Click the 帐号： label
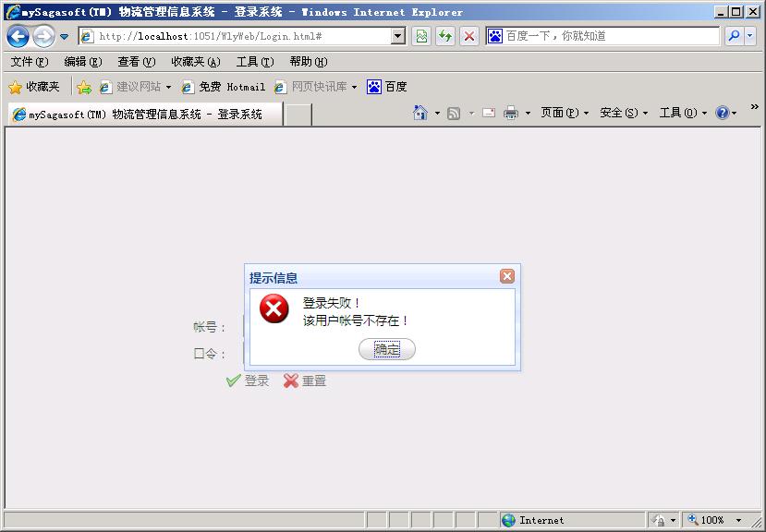 [210, 327]
